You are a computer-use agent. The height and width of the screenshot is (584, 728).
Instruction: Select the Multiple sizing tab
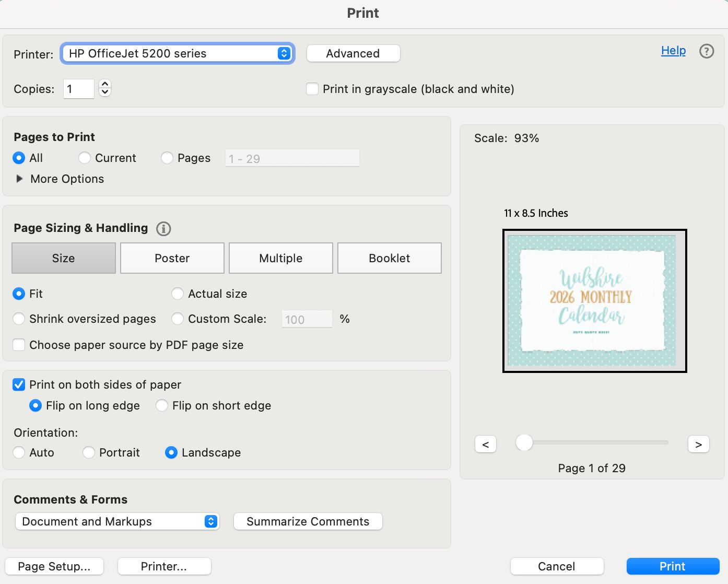pos(280,258)
